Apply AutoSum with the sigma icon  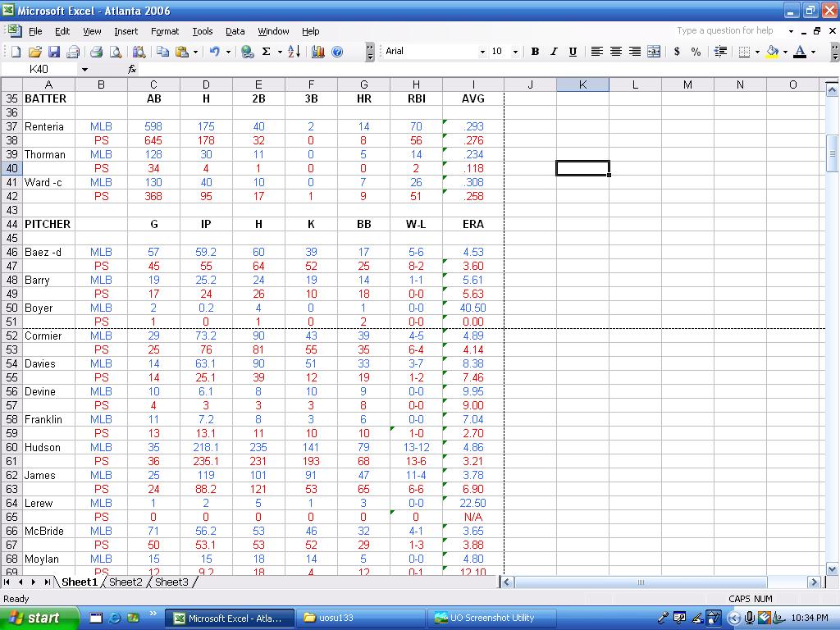[267, 52]
